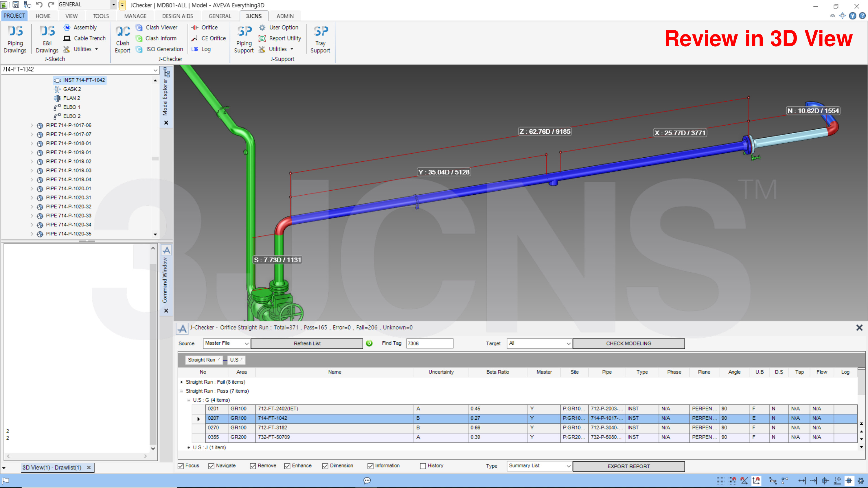Image resolution: width=868 pixels, height=488 pixels.
Task: Toggle the Enhance checkbox
Action: (287, 466)
